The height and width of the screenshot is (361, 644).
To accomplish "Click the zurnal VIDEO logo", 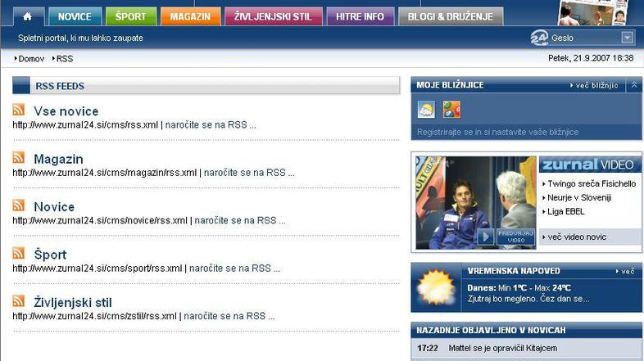I will coord(588,165).
